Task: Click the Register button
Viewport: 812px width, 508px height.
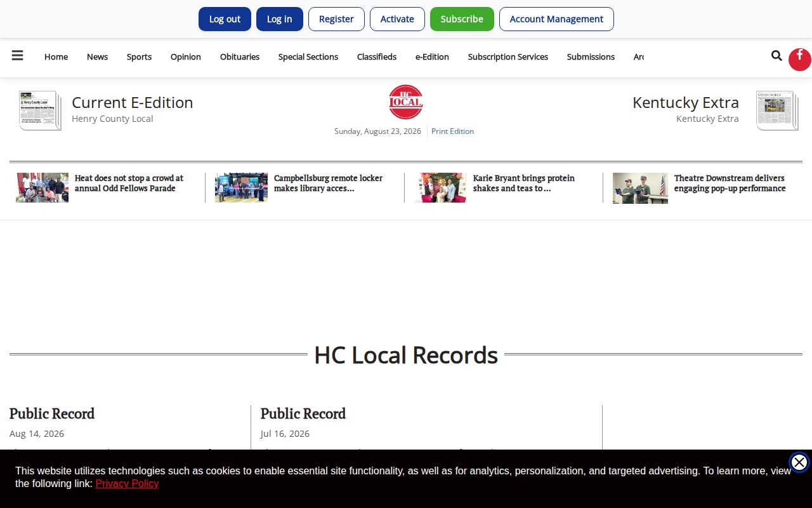Action: coord(336,19)
